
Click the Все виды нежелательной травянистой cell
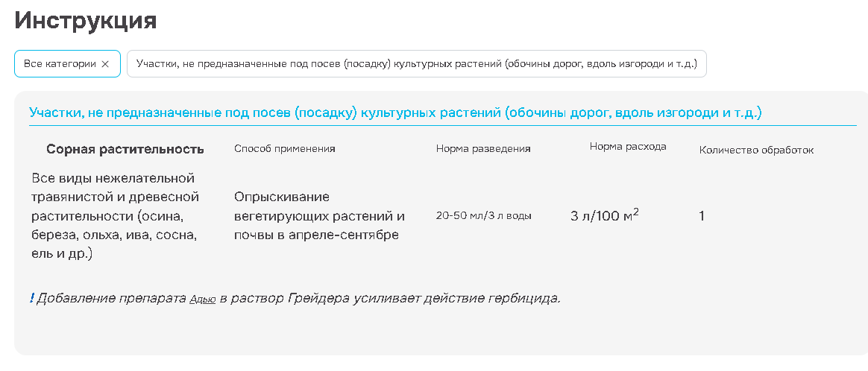point(116,216)
